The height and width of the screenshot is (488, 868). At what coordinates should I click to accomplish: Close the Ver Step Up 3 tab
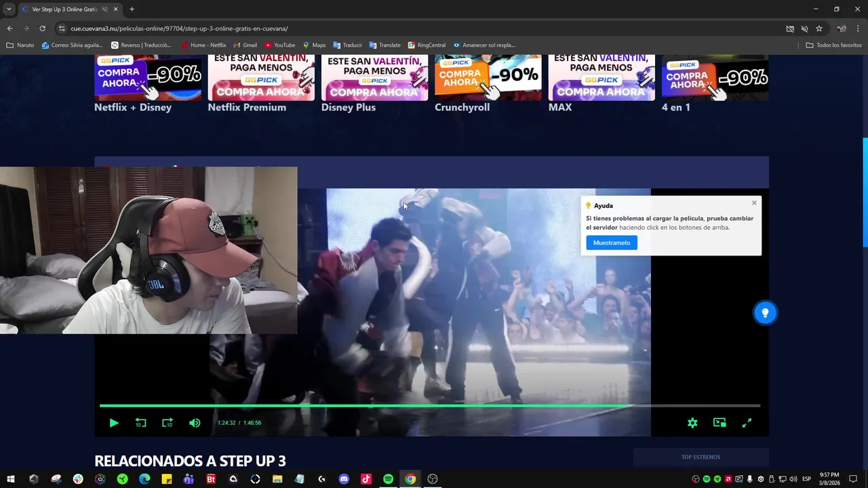pyautogui.click(x=115, y=9)
